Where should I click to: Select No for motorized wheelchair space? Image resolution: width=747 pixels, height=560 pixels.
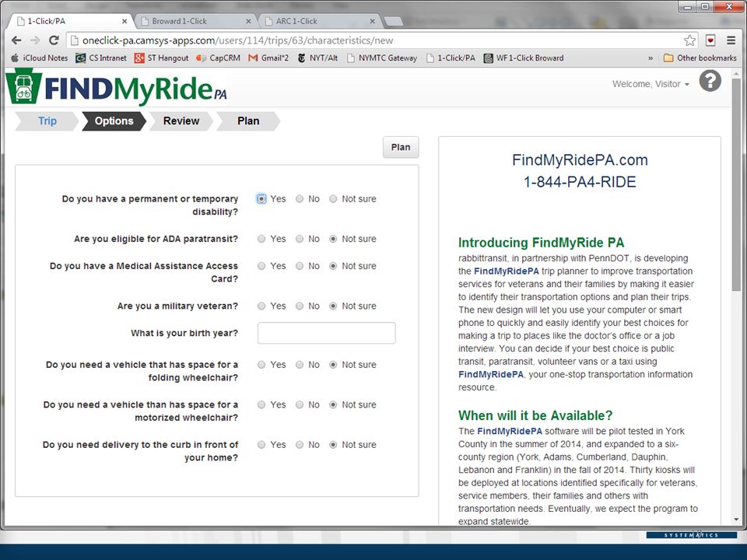pyautogui.click(x=299, y=404)
